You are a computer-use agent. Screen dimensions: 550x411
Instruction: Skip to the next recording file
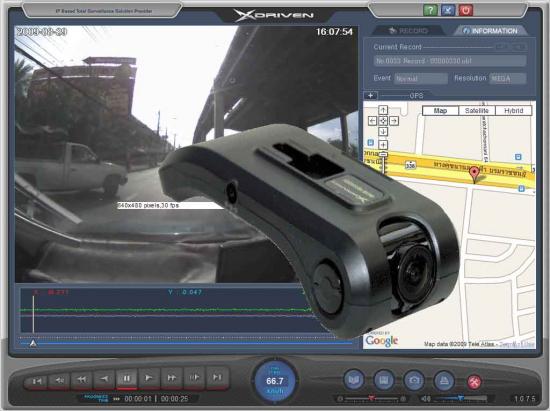(217, 377)
